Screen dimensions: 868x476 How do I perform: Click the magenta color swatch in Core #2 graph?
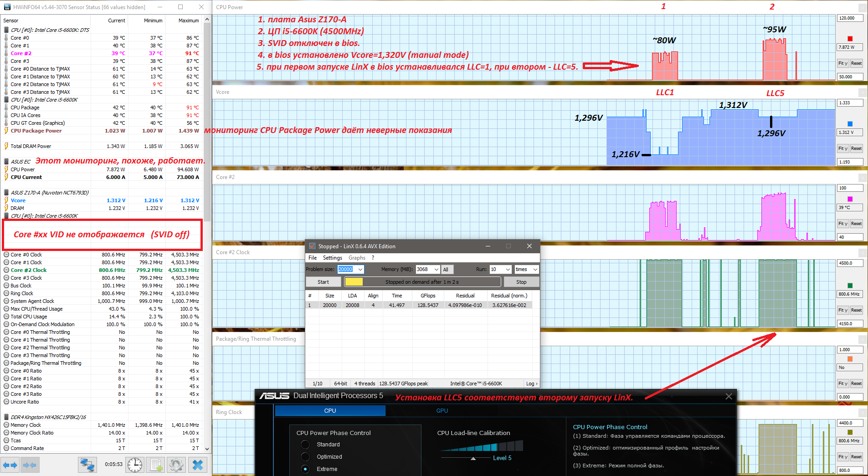point(850,199)
